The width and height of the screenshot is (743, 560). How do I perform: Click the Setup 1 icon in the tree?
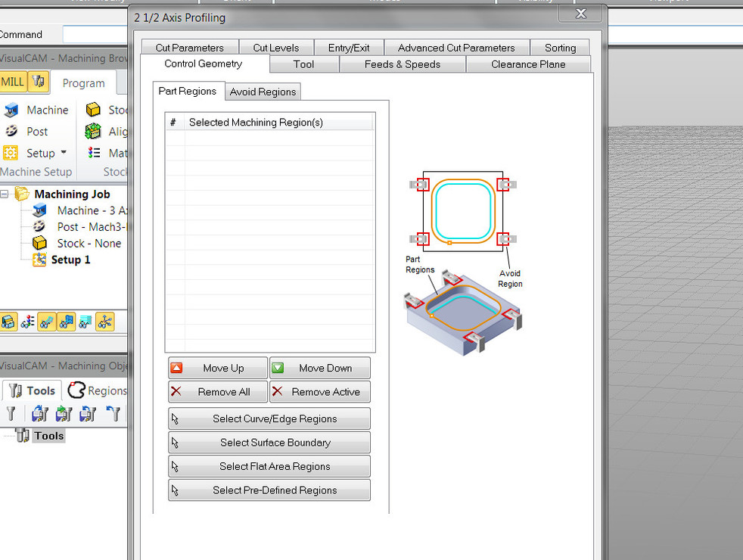pyautogui.click(x=40, y=260)
